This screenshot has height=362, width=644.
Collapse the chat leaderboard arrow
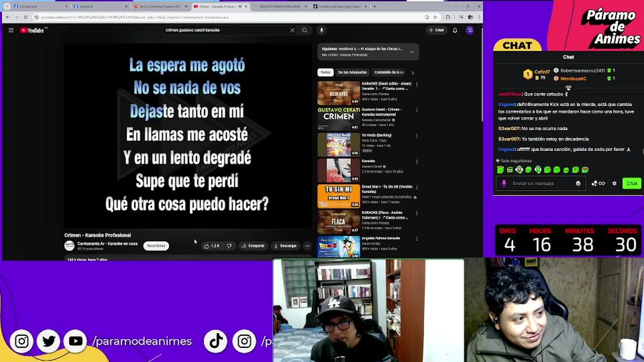click(x=569, y=88)
